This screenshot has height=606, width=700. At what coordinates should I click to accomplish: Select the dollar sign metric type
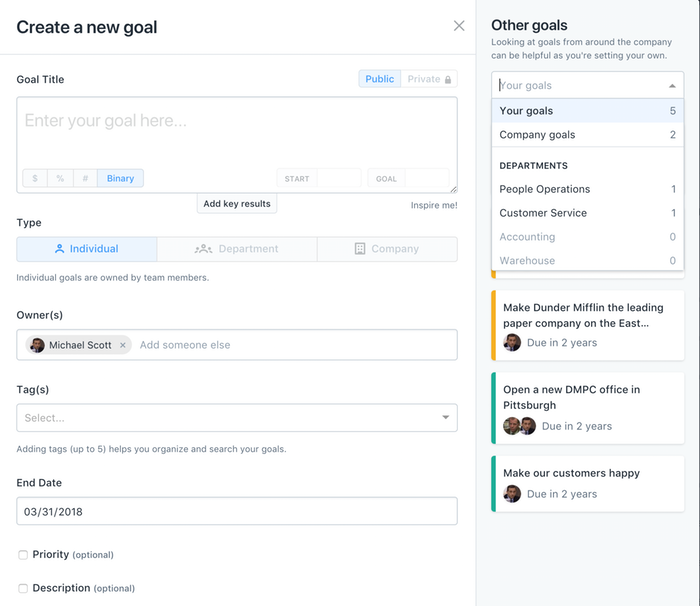coord(35,178)
